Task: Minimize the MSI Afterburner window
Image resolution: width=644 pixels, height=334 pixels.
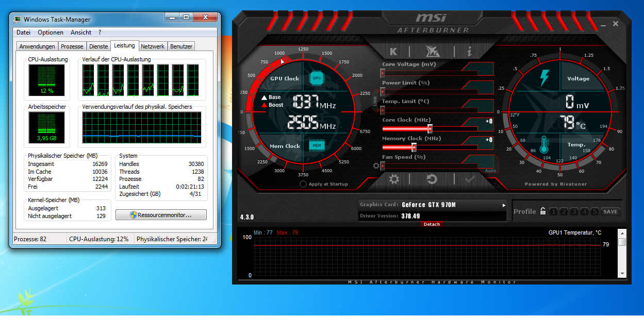Action: coord(603,24)
